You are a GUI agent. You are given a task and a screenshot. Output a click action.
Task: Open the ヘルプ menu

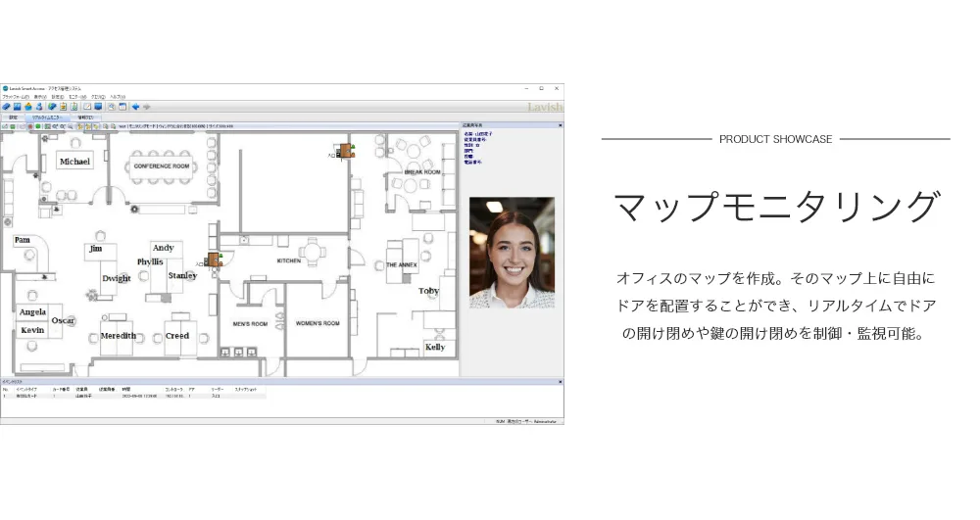(118, 97)
